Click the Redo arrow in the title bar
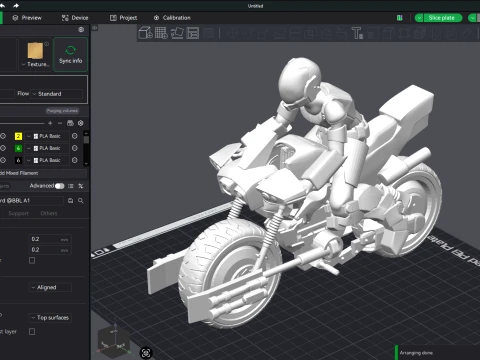The width and height of the screenshot is (480, 360). click(x=16, y=5)
